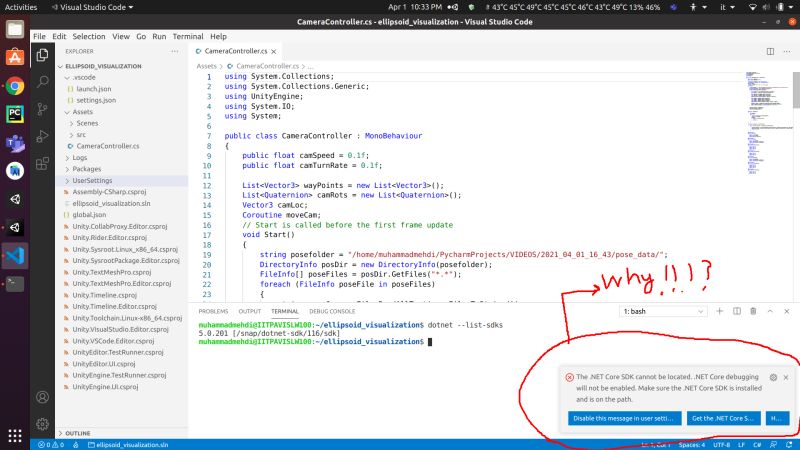Click Assets in the breadcrumb path
This screenshot has height=450, width=800.
[206, 66]
